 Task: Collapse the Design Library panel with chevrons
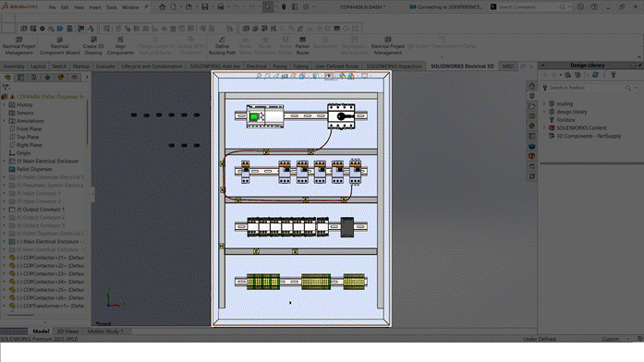(542, 66)
